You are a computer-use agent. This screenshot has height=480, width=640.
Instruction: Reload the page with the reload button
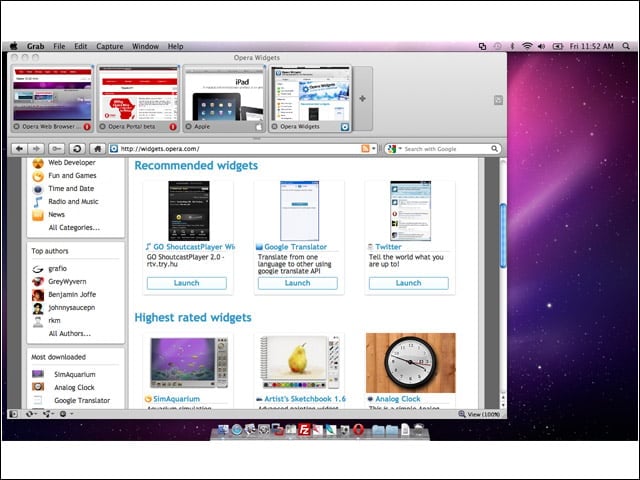tap(77, 149)
